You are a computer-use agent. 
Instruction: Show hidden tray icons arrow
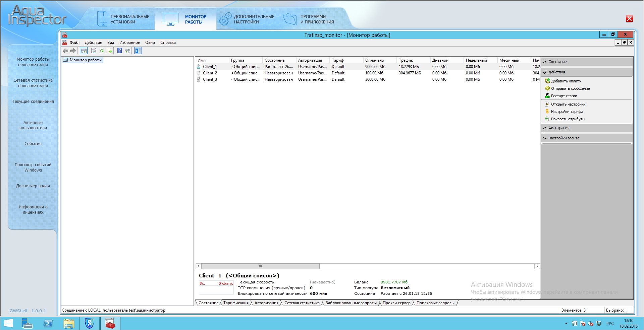click(x=566, y=324)
